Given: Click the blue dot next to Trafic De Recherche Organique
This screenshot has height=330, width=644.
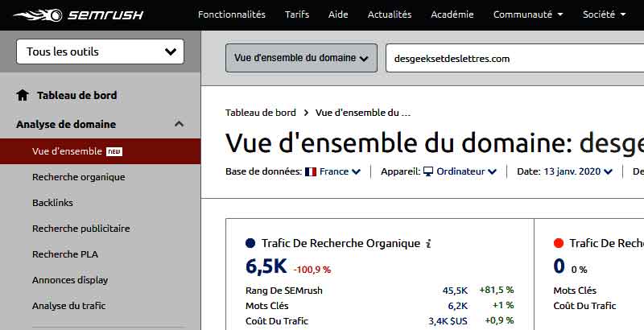Looking at the screenshot, I should (x=250, y=243).
